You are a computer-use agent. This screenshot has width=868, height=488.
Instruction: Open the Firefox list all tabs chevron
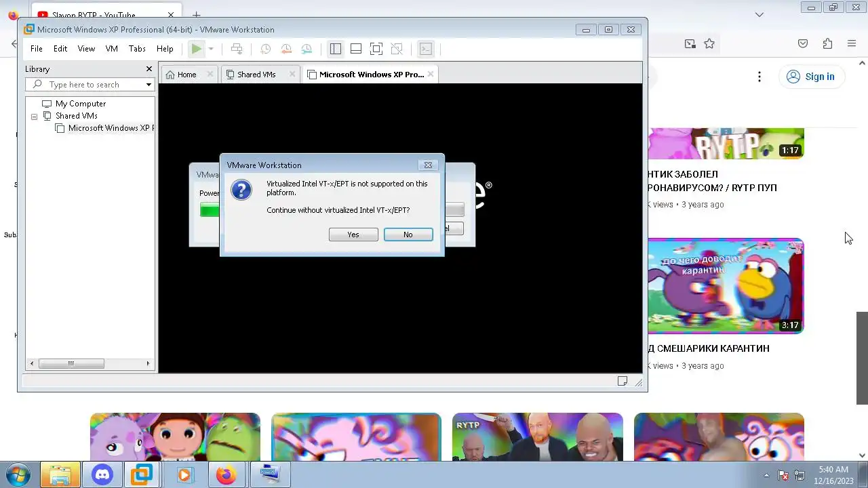tap(759, 14)
